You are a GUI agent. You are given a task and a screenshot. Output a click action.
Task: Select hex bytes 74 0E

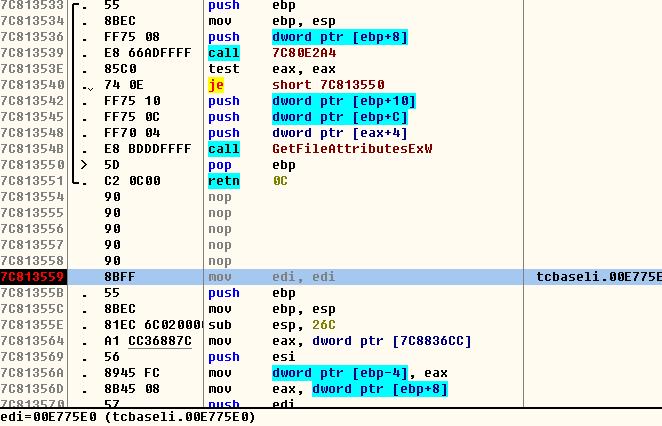124,85
